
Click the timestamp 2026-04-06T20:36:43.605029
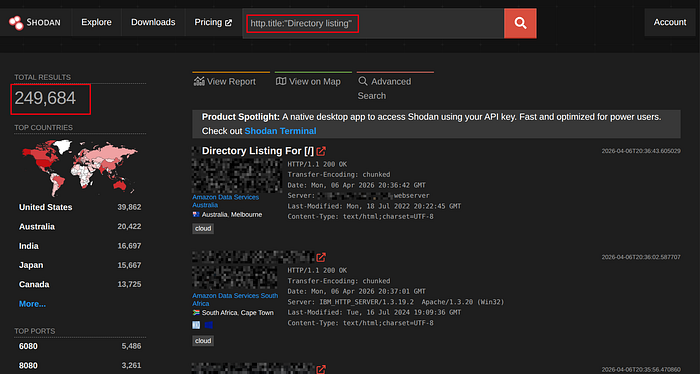click(x=641, y=151)
